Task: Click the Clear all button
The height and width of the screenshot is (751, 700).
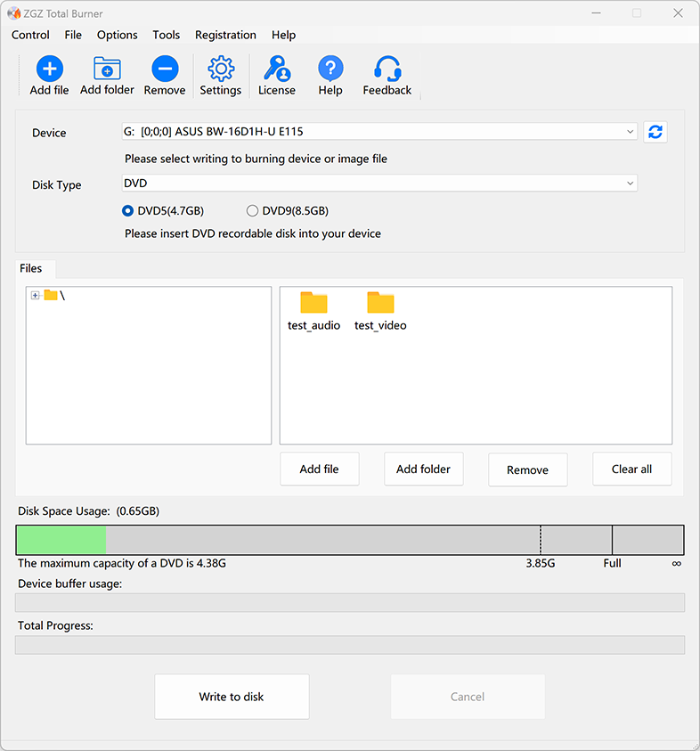Action: pyautogui.click(x=632, y=469)
